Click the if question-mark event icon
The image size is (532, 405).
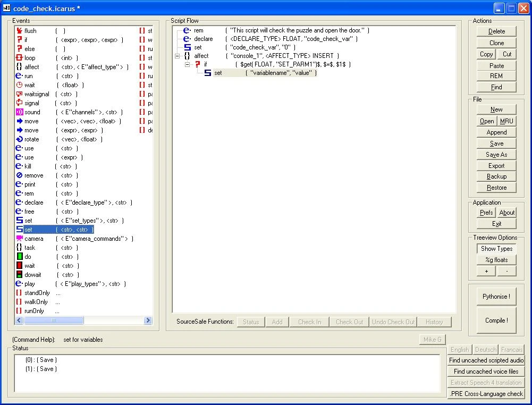point(20,39)
